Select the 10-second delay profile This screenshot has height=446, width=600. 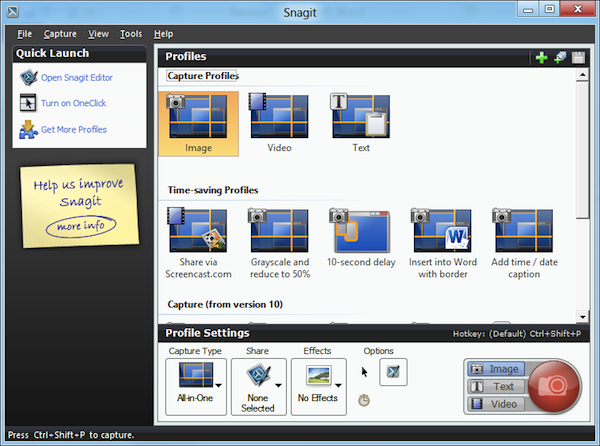coord(361,237)
